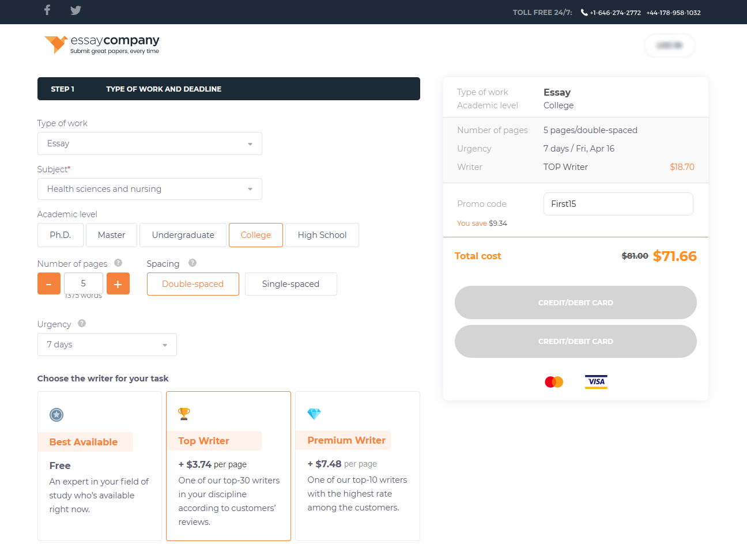This screenshot has height=560, width=747.
Task: Click the crossed-out $81.00 price
Action: 635,256
